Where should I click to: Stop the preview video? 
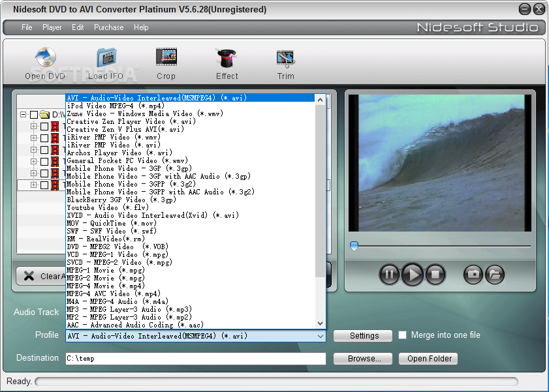point(435,275)
